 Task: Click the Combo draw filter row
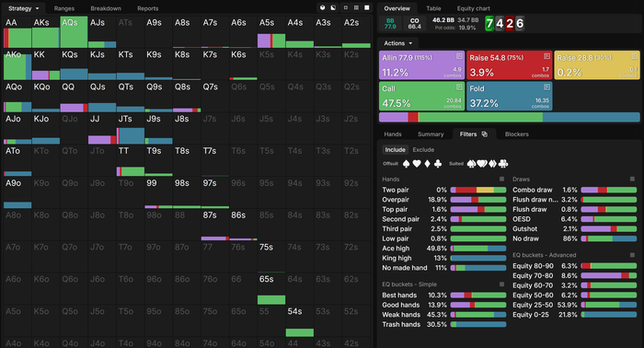click(x=575, y=190)
